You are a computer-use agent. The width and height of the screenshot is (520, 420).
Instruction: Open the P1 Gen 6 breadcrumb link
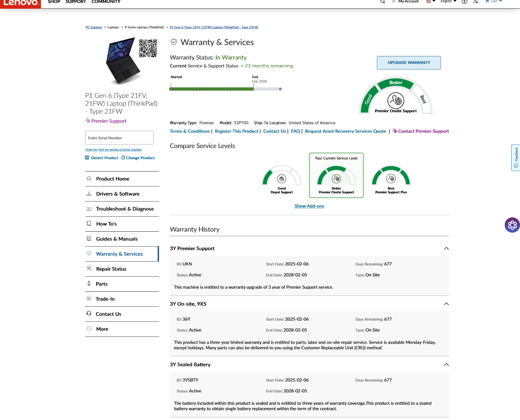click(x=214, y=27)
